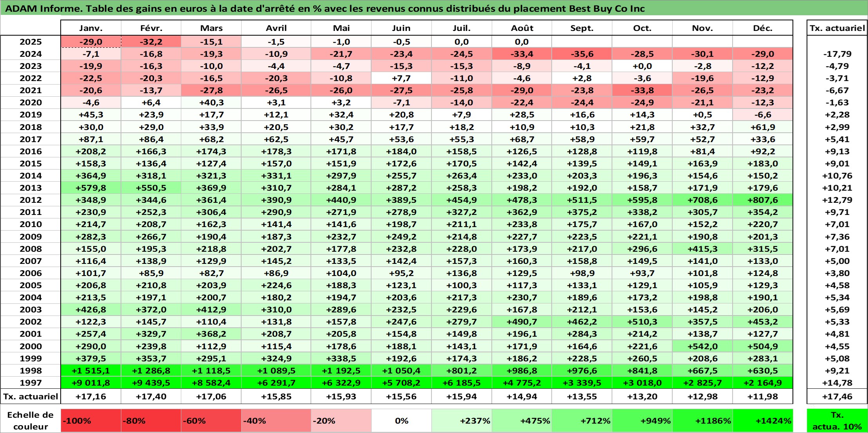868x433 pixels.
Task: Click cell +87,1 for January 2017
Action: tap(91, 139)
